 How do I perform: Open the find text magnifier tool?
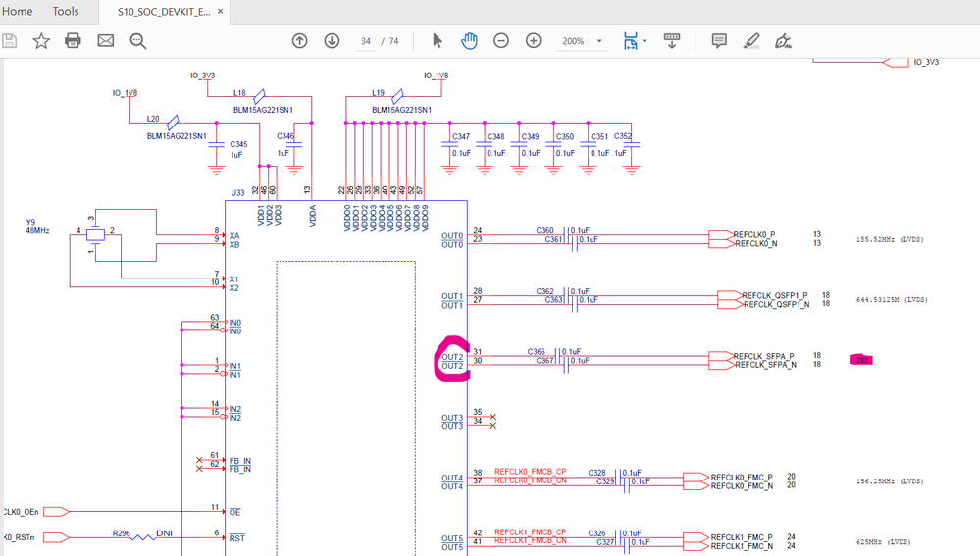point(138,41)
